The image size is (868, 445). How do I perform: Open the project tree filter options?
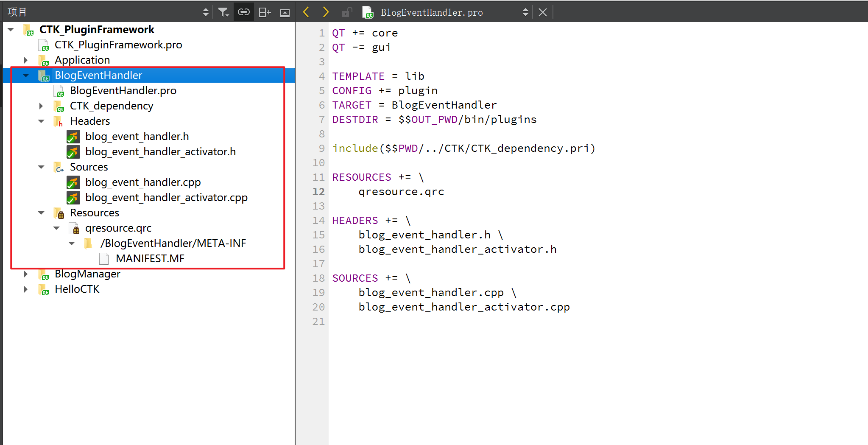(x=223, y=12)
